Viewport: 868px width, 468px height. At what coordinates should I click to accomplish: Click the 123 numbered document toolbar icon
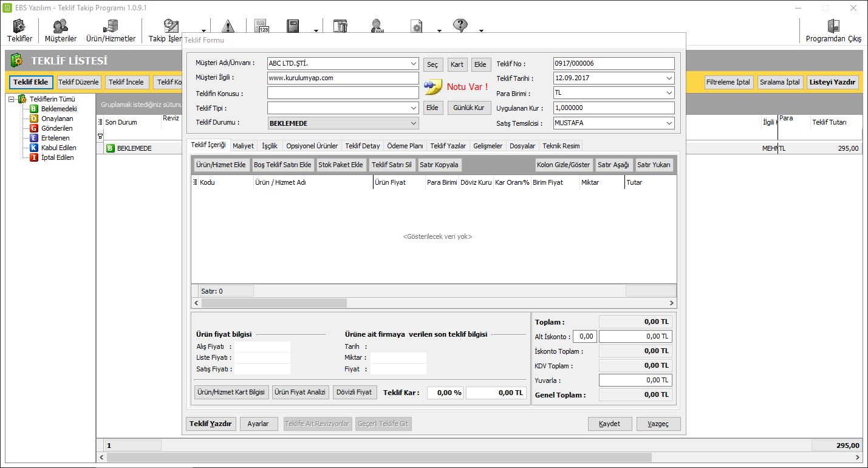pyautogui.click(x=262, y=26)
